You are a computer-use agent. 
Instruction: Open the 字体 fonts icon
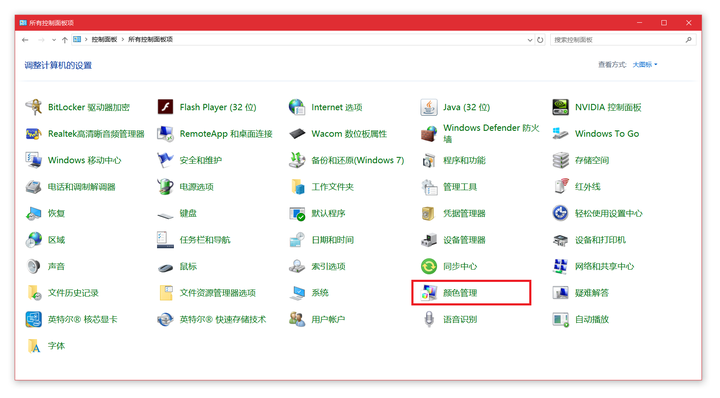[34, 346]
